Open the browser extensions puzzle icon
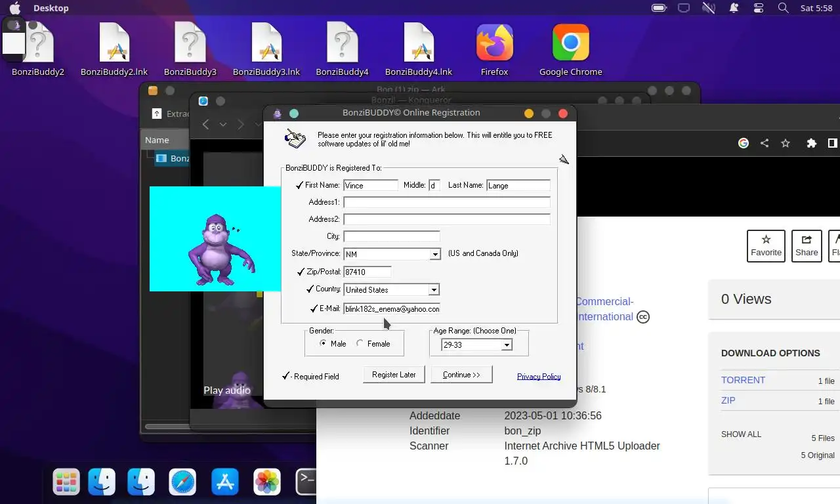Screen dimensions: 840x504 coord(812,143)
